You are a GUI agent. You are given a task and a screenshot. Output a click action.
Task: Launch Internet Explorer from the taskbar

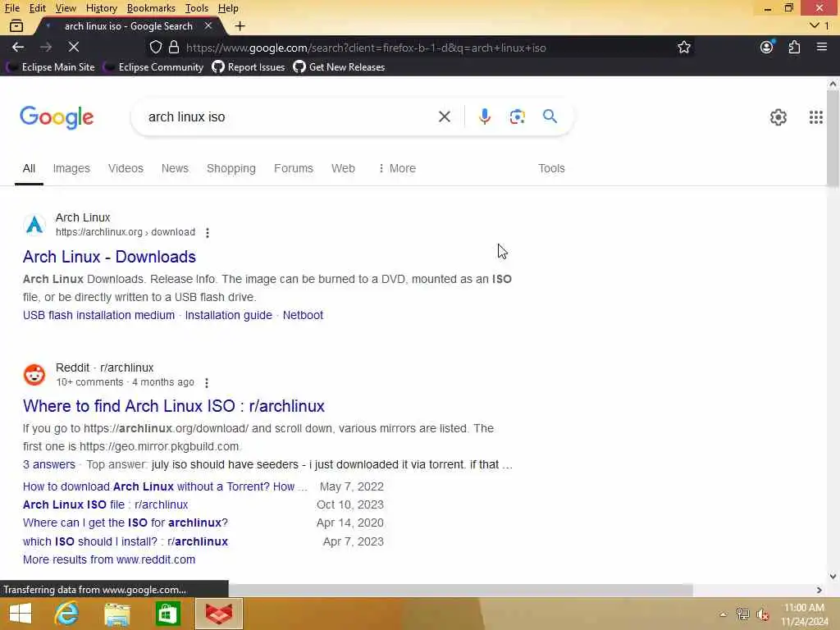coord(67,614)
